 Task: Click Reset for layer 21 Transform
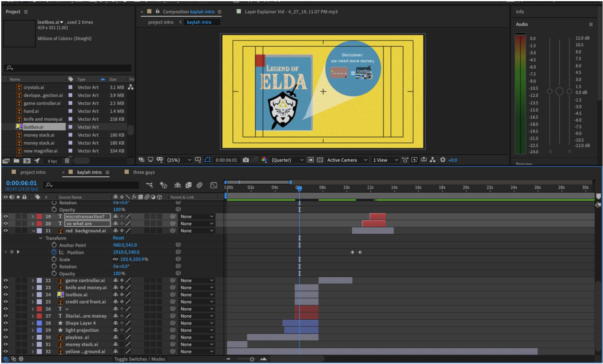(x=119, y=238)
